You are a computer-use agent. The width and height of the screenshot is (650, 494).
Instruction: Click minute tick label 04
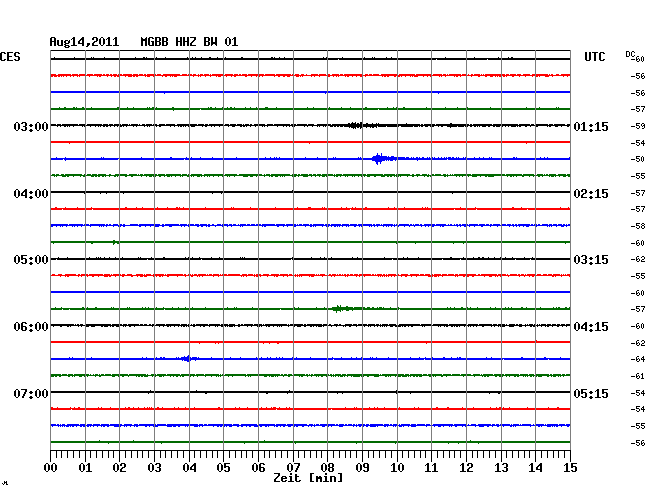pos(189,468)
